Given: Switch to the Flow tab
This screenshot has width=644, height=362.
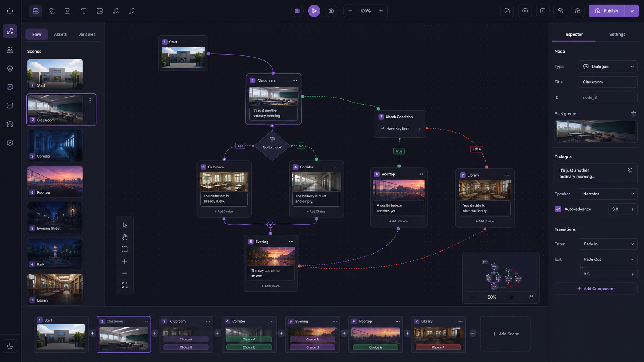Looking at the screenshot, I should click(x=37, y=34).
